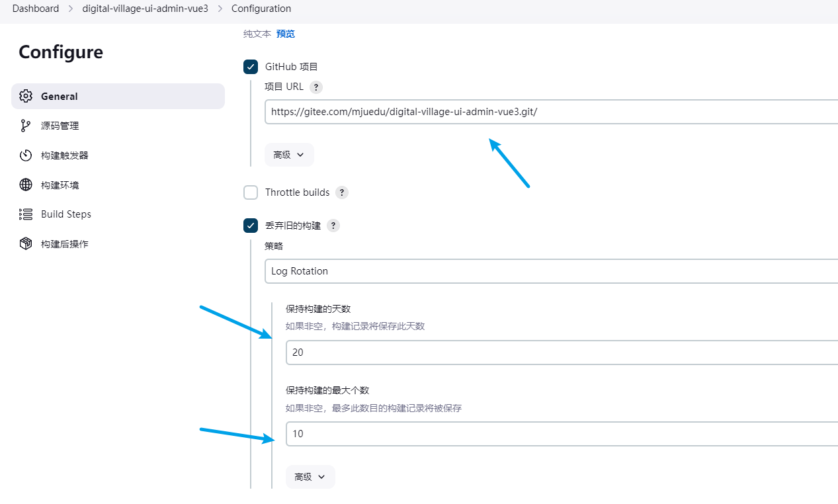Click the 构建触发器 clock icon
Viewport: 838px width, 504px height.
(26, 155)
